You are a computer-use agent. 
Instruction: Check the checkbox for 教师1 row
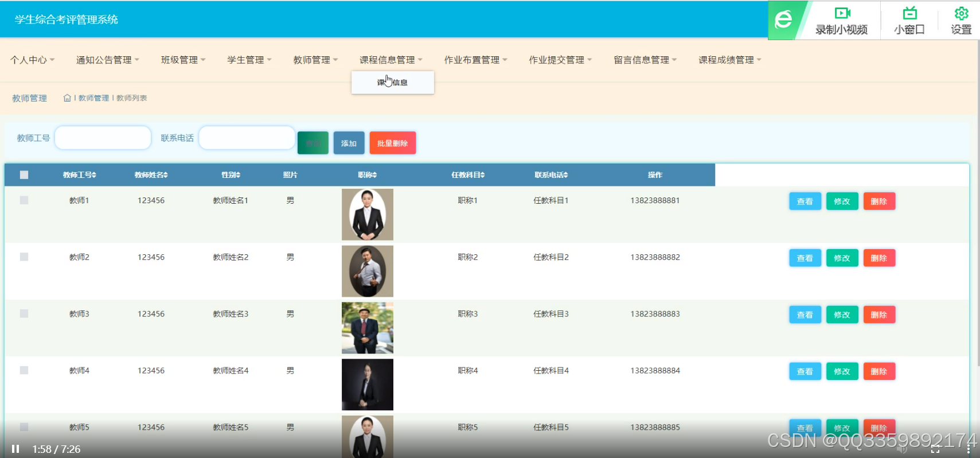(x=24, y=200)
